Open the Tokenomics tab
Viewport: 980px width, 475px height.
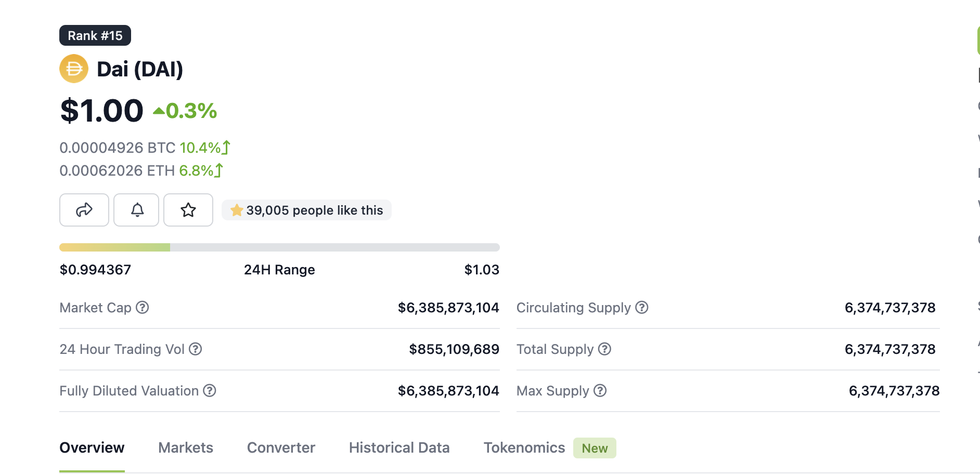524,448
